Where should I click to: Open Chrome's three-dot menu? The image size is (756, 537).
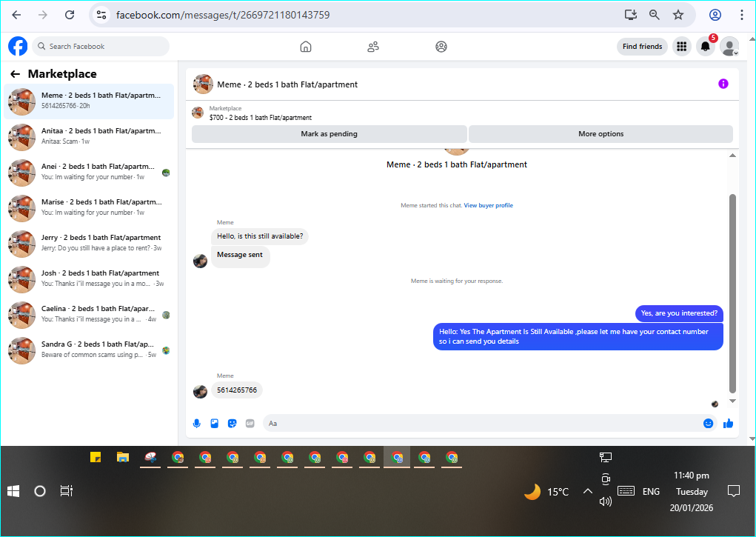click(741, 15)
